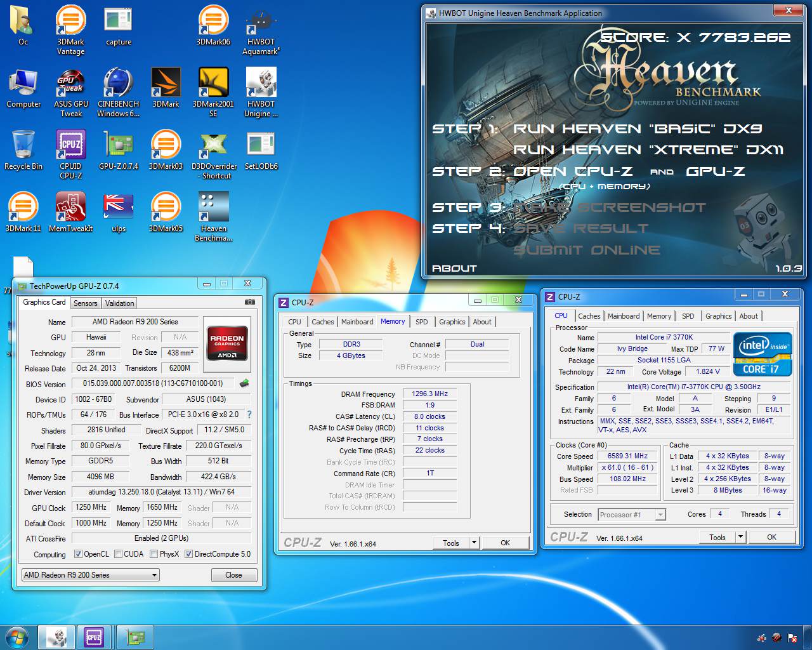This screenshot has width=812, height=650.
Task: Open Heaven Benchmark desktop icon
Action: click(213, 216)
